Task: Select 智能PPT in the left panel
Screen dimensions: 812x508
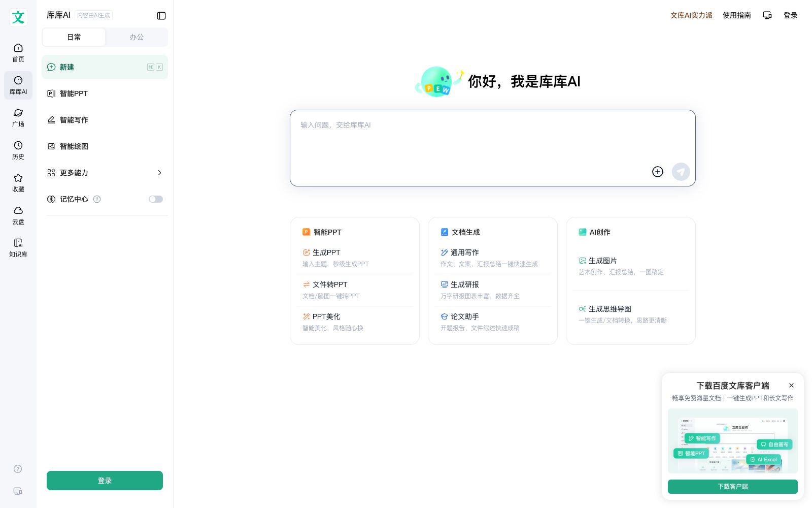Action: [105, 93]
